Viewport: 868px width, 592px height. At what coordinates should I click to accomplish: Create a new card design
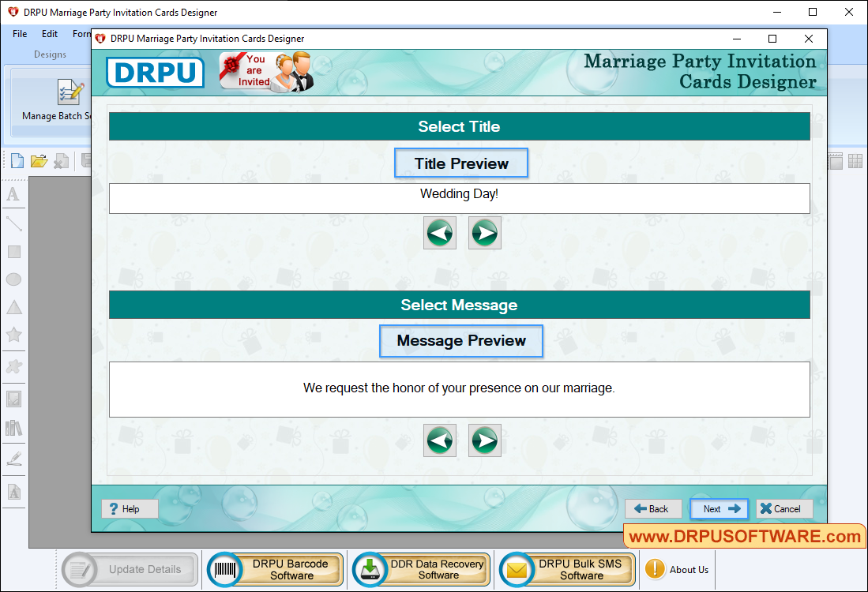[17, 160]
